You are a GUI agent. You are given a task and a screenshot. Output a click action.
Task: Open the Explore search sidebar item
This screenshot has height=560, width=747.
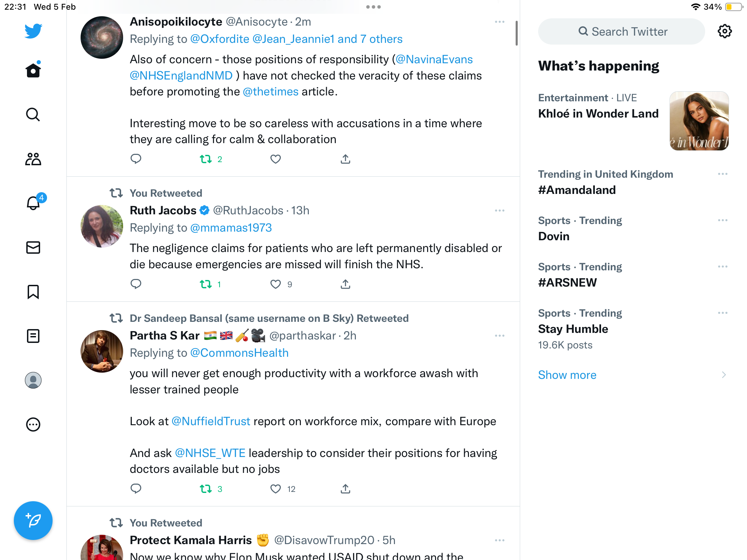click(33, 115)
